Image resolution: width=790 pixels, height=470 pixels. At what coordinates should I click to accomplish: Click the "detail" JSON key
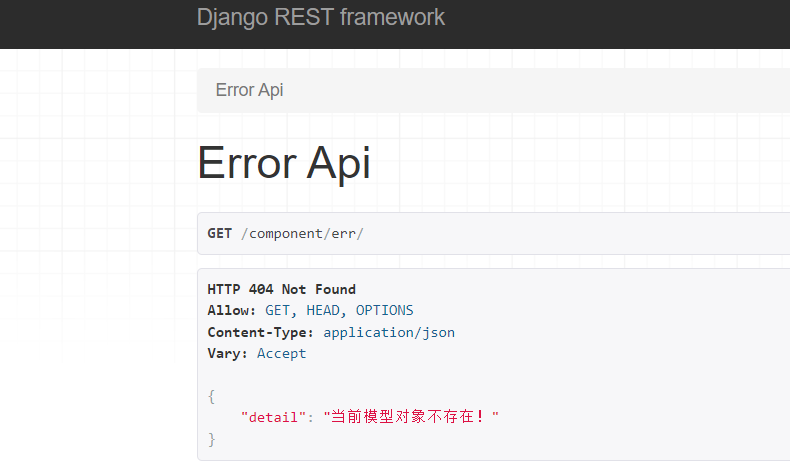[x=274, y=417]
